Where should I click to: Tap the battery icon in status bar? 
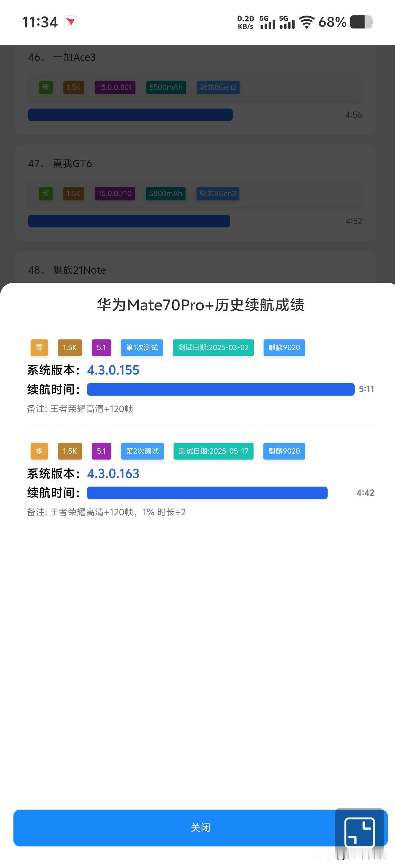362,22
